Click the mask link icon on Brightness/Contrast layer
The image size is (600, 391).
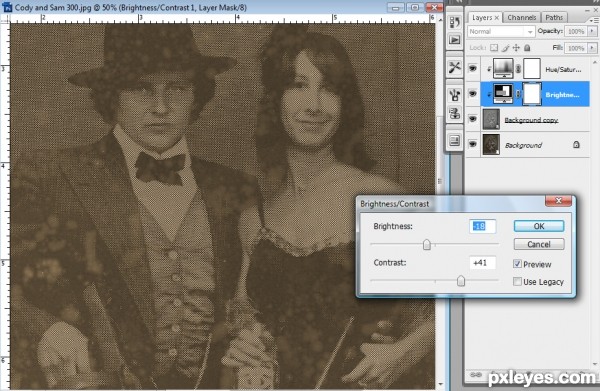click(518, 94)
